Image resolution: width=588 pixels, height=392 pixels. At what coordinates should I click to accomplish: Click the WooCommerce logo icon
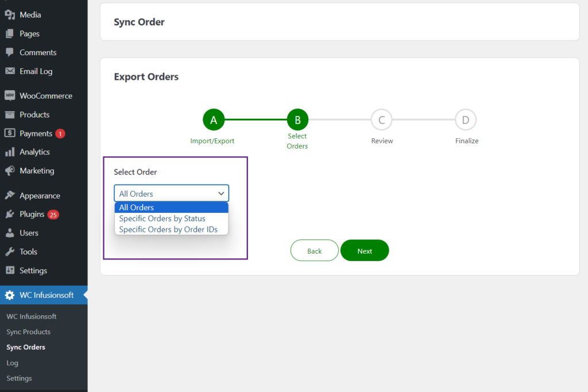pyautogui.click(x=10, y=96)
